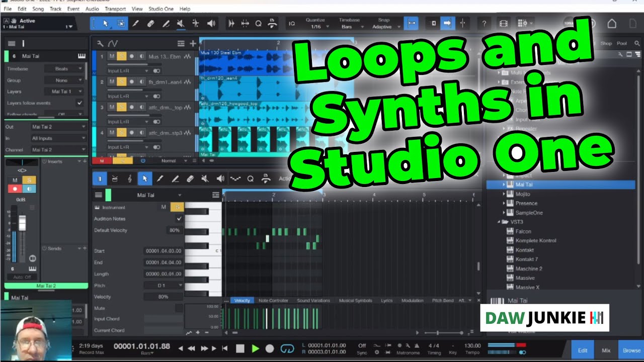Screen dimensions: 644x362
Task: Open the Start page home icon
Action: tap(612, 24)
